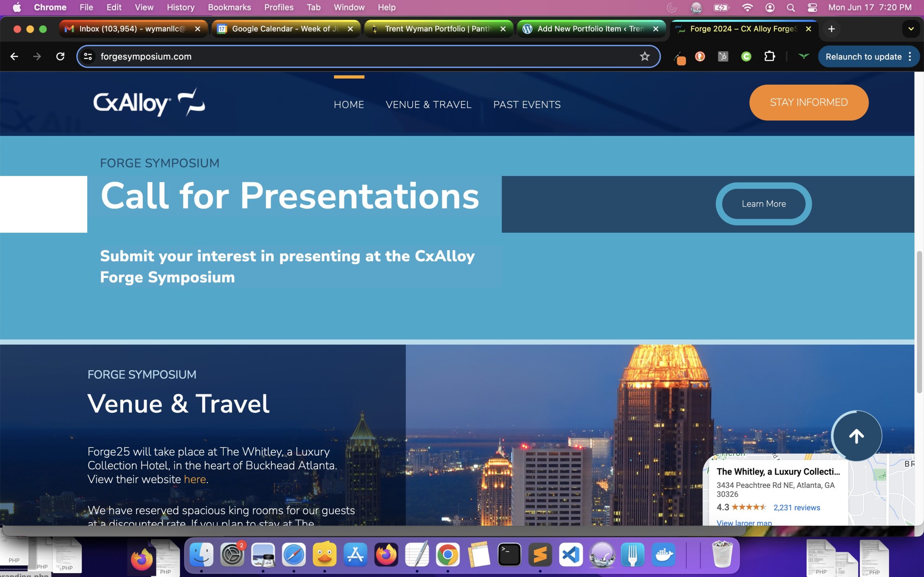Open Chrome three-dot menu

pos(910,57)
